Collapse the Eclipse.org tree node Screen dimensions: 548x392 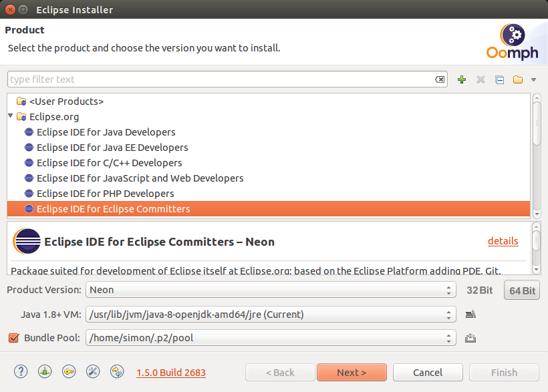click(x=11, y=116)
